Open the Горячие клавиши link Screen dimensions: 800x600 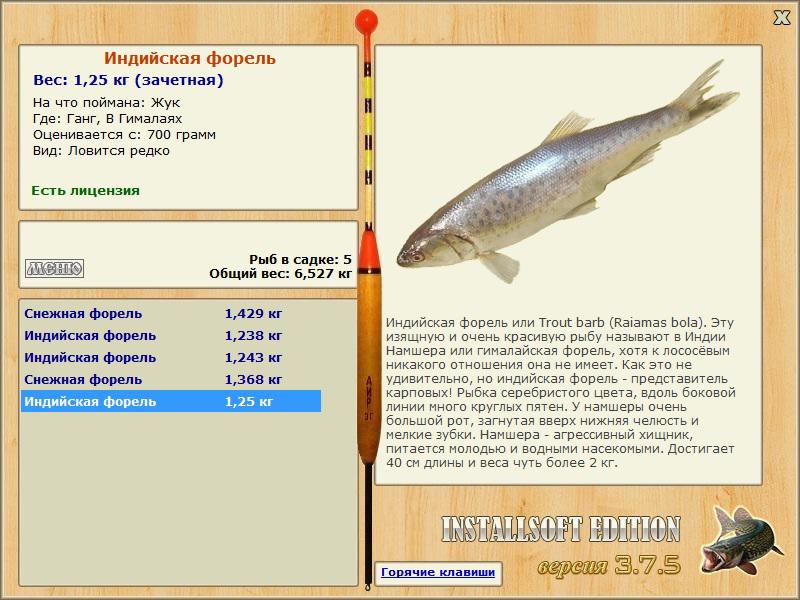(438, 572)
